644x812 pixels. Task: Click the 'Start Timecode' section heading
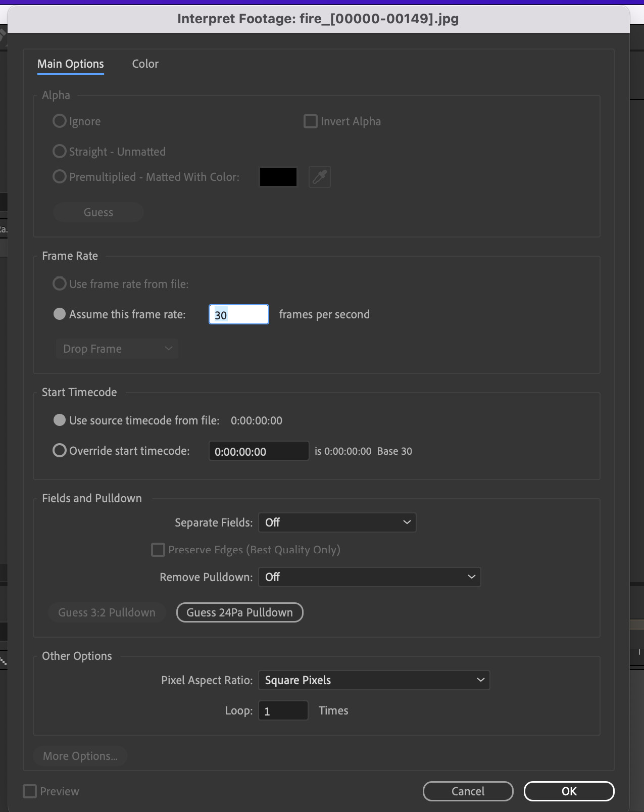(79, 392)
